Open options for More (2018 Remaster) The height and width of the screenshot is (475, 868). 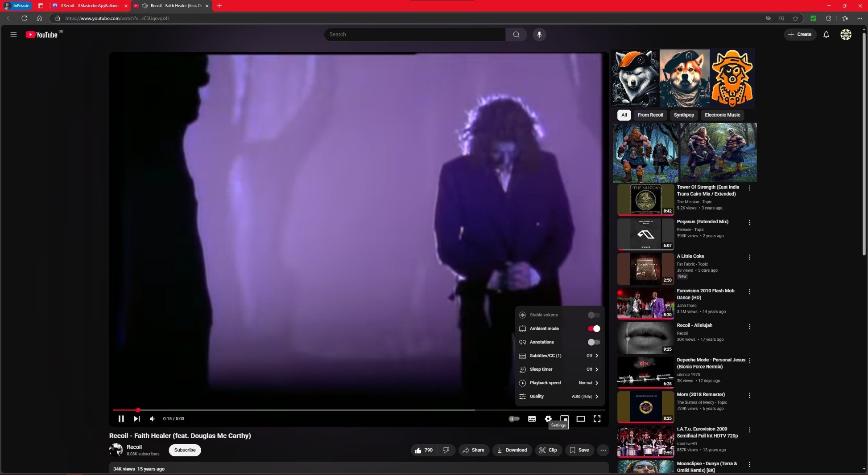coord(749,395)
